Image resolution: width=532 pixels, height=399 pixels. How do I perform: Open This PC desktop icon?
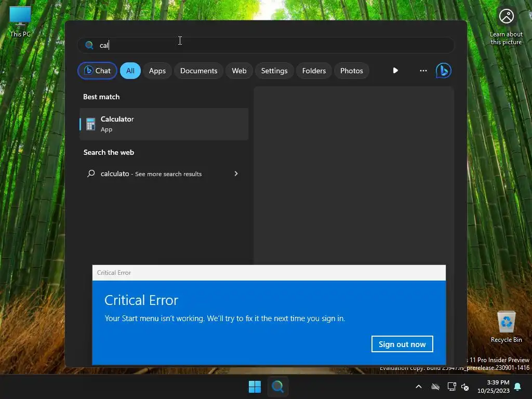(x=20, y=21)
